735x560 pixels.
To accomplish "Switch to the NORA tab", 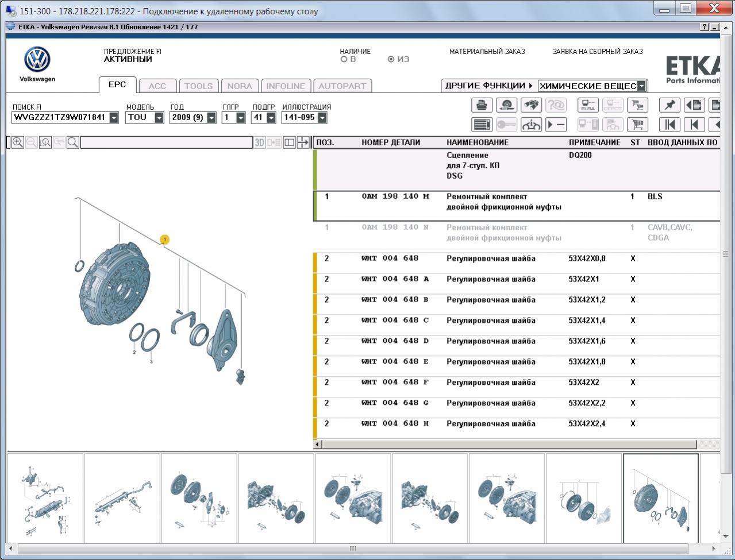I will pos(240,86).
